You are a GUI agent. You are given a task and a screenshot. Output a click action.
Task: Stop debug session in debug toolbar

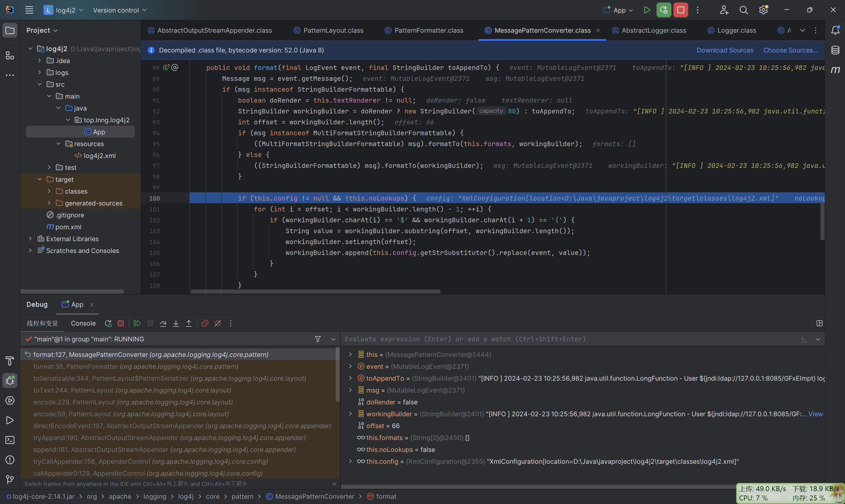[120, 323]
